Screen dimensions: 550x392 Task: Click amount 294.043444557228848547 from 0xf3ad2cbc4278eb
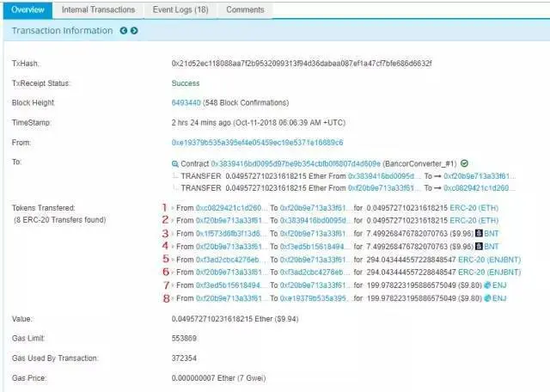pos(411,260)
